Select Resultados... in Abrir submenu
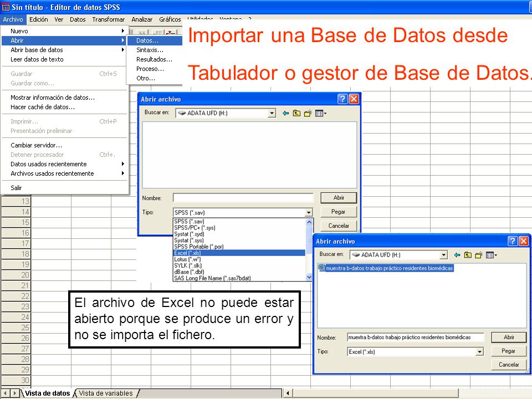 [155, 59]
